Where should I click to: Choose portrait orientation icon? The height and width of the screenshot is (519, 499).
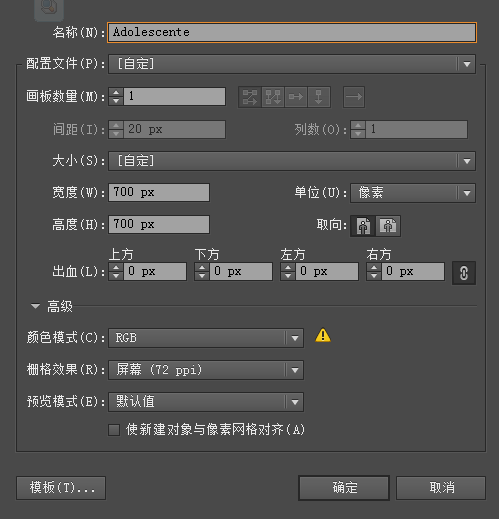coord(363,226)
